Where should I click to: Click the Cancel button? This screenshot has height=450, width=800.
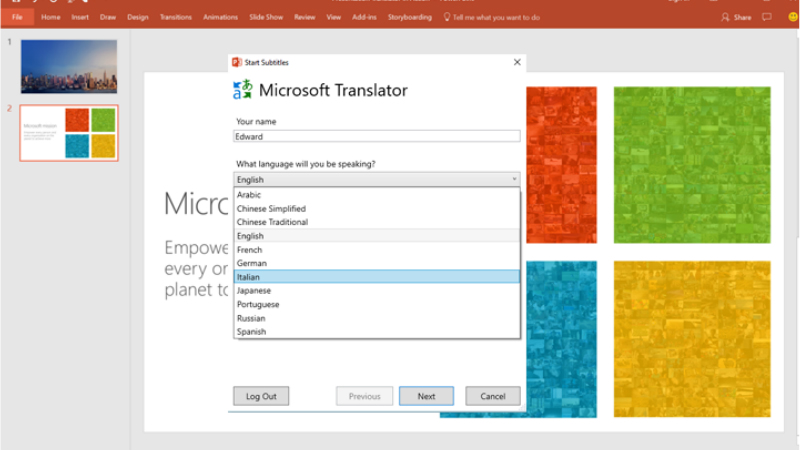coord(492,396)
